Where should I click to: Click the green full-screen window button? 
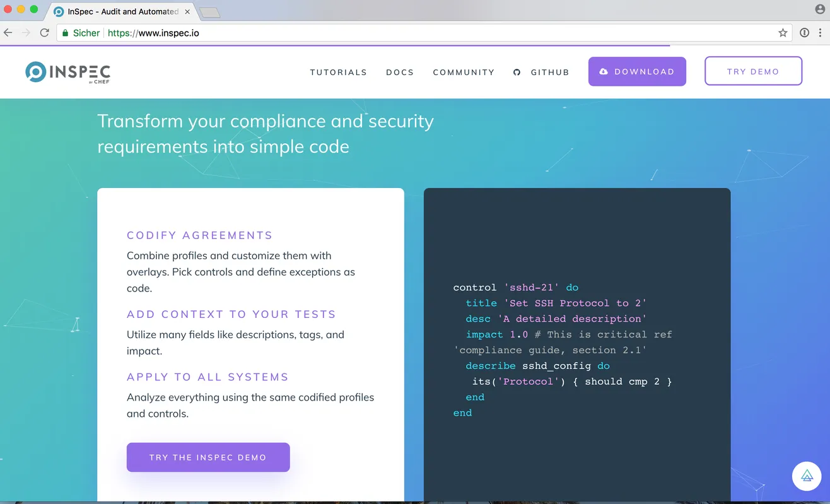pos(34,9)
